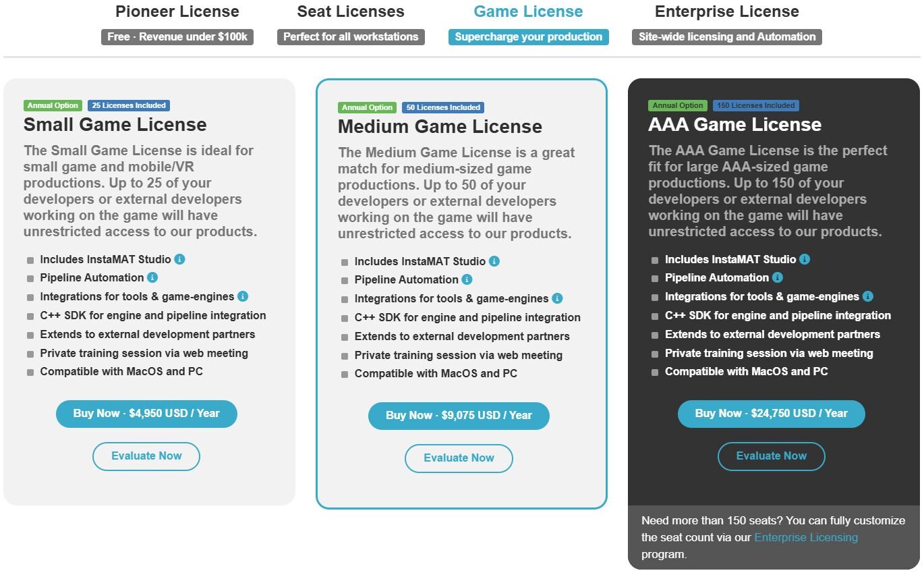Follow the Enterprise Licensing link
Screen dimensions: 924x577
pyautogui.click(x=806, y=537)
